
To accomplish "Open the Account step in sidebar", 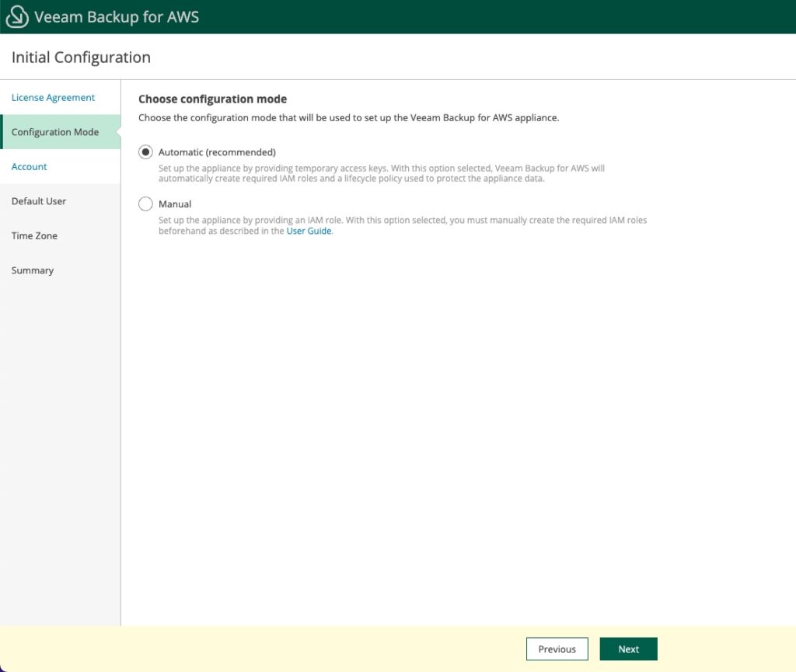I will (29, 166).
